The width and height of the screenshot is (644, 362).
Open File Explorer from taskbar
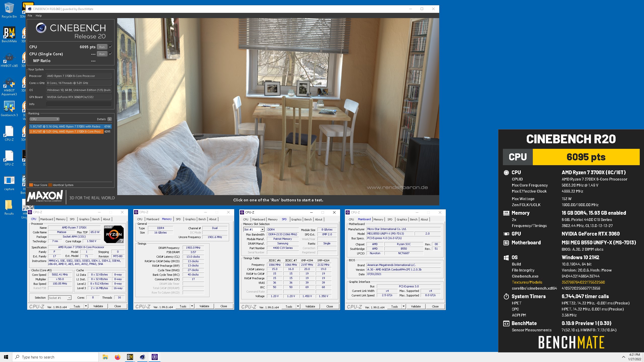[105, 357]
